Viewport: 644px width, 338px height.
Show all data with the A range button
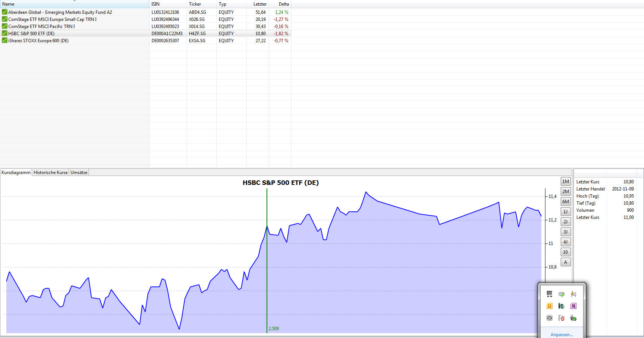(x=566, y=262)
